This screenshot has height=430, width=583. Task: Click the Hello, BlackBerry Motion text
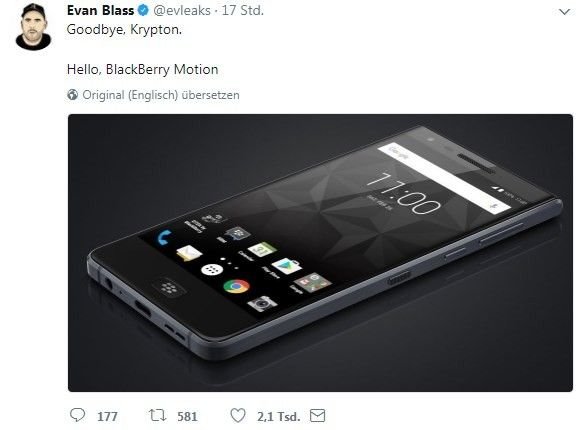point(142,69)
